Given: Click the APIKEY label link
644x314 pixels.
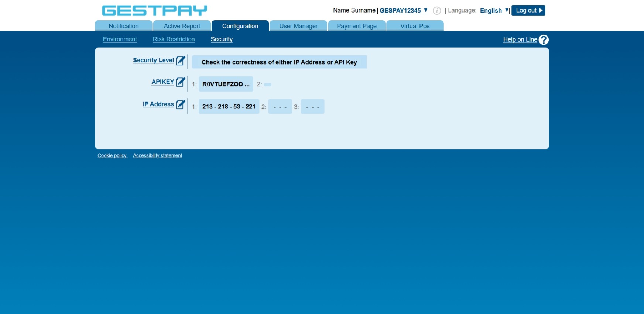Looking at the screenshot, I should point(163,82).
